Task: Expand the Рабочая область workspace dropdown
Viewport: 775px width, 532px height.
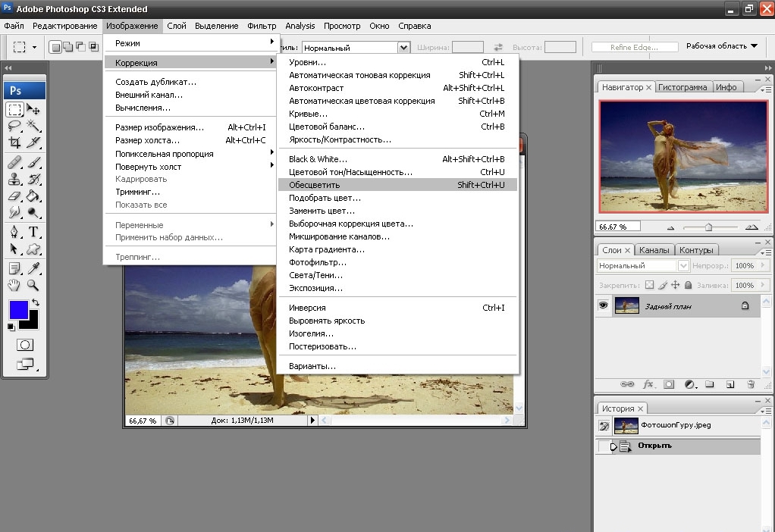Action: tap(721, 46)
